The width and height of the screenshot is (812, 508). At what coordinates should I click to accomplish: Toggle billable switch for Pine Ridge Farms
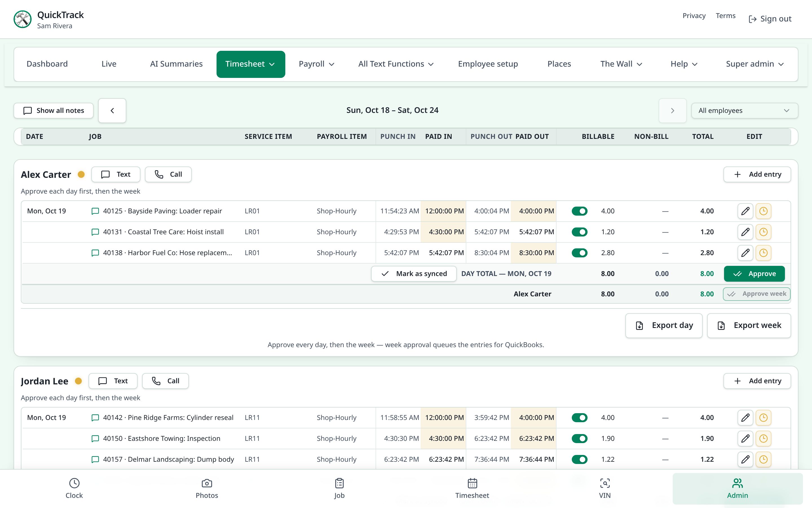click(x=579, y=418)
